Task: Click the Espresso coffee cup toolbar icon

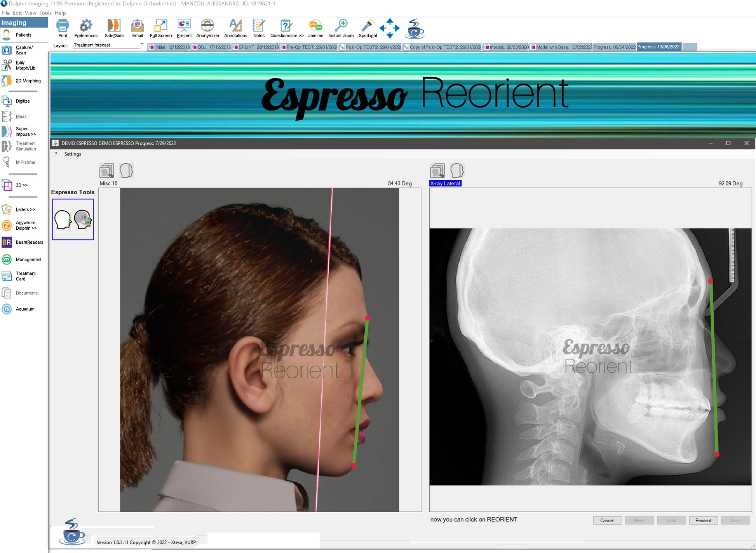Action: [415, 28]
